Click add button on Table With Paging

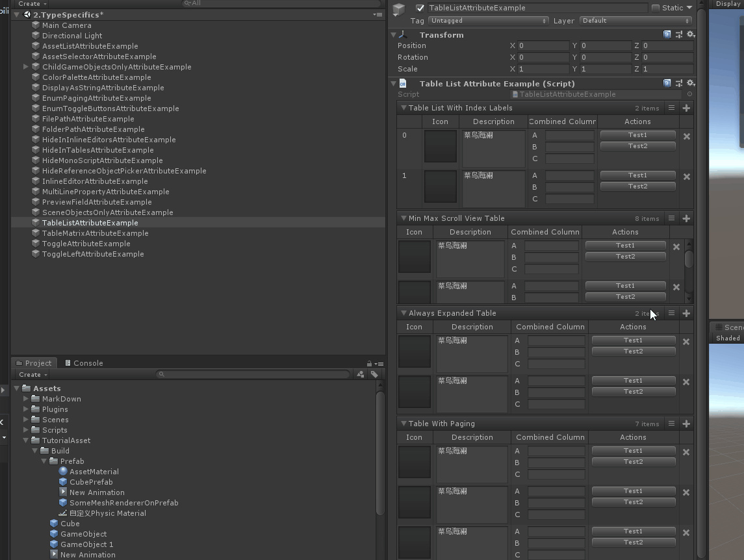(686, 424)
